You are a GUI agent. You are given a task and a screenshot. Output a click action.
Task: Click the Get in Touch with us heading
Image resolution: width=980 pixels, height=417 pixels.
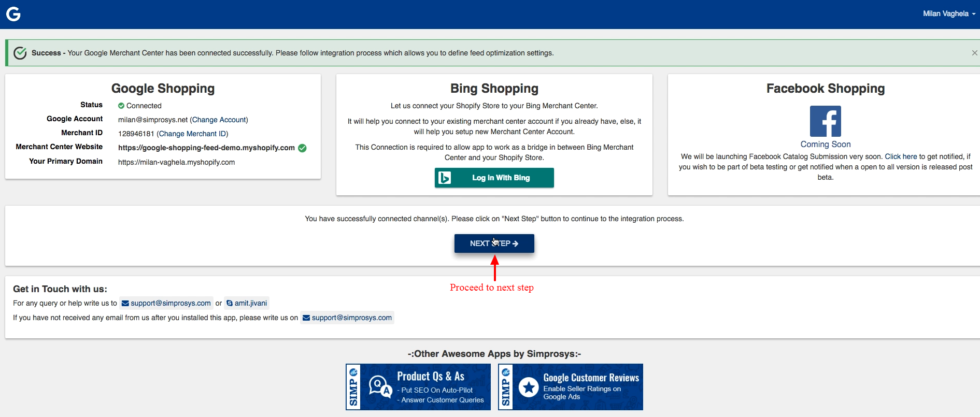pos(60,289)
